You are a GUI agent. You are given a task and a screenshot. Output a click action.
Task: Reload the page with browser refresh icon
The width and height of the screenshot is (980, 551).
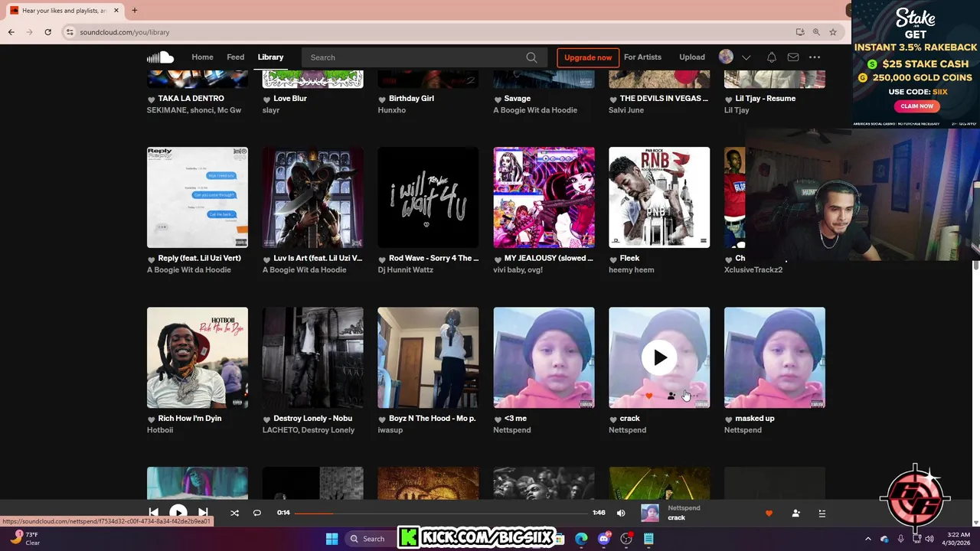pyautogui.click(x=47, y=32)
